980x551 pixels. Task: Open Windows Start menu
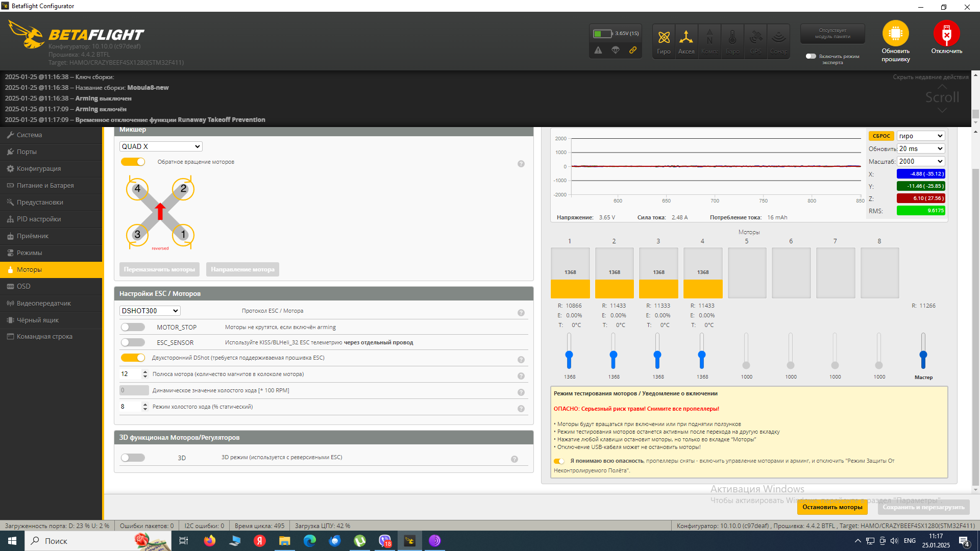click(12, 541)
